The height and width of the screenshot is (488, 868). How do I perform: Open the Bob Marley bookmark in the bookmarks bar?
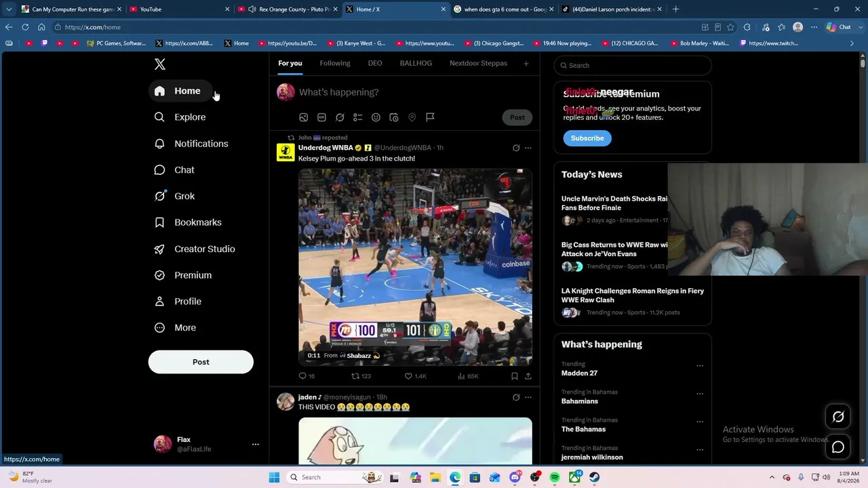[x=699, y=43]
